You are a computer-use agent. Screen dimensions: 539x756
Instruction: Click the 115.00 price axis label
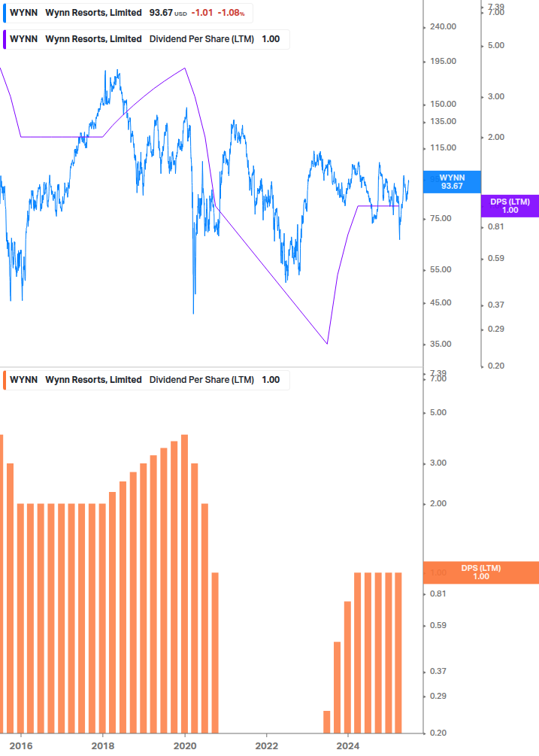tap(443, 148)
